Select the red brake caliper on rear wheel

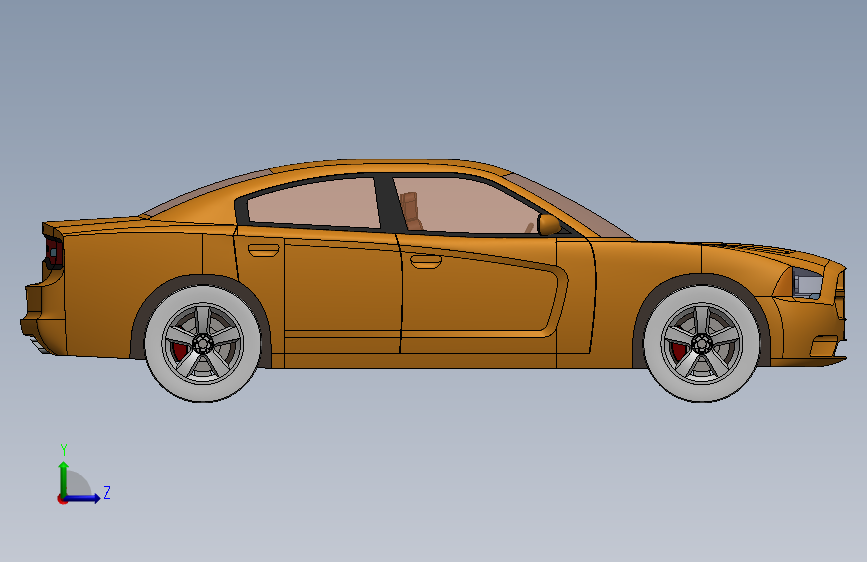[x=180, y=351]
